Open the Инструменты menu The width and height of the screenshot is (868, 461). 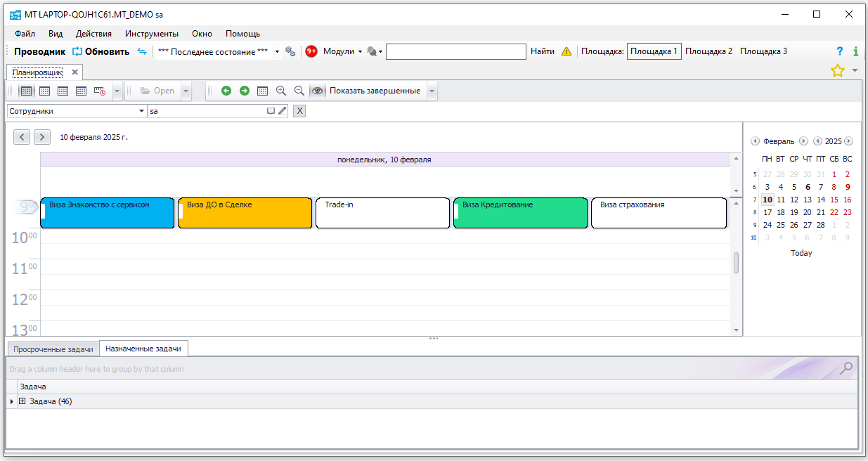pos(152,33)
